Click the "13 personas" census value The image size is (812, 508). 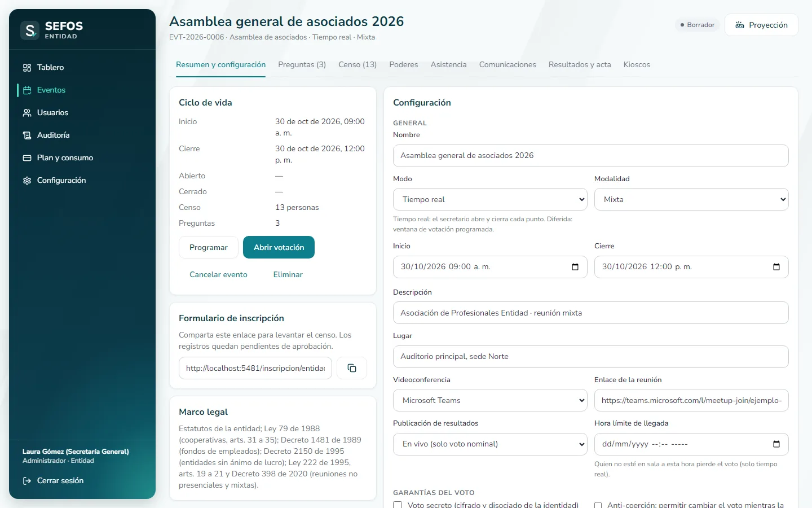[297, 208]
